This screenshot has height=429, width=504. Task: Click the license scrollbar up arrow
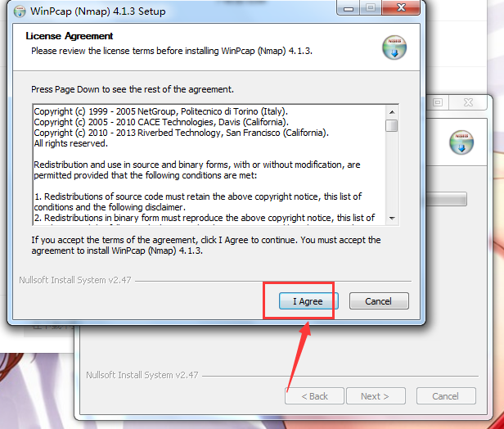pyautogui.click(x=392, y=112)
